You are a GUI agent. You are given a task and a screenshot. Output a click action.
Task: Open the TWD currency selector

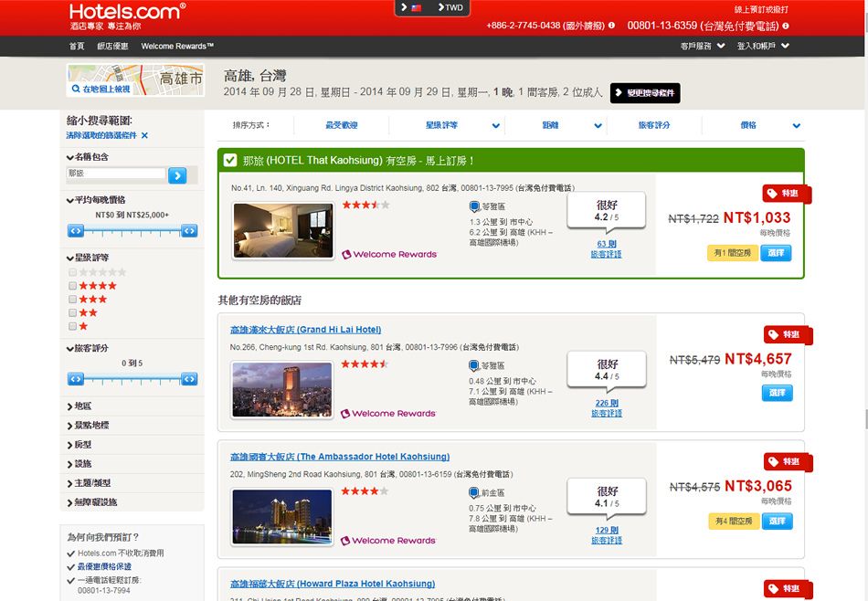(450, 7)
